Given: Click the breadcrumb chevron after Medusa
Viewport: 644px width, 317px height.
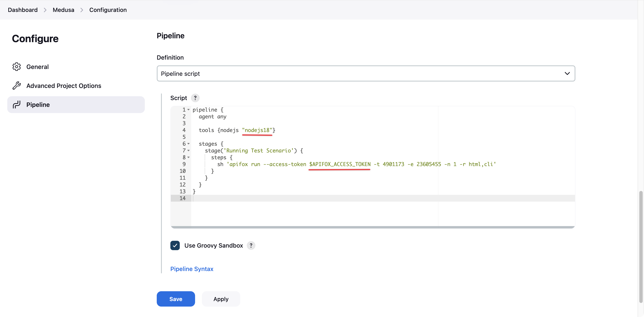Looking at the screenshot, I should [82, 10].
